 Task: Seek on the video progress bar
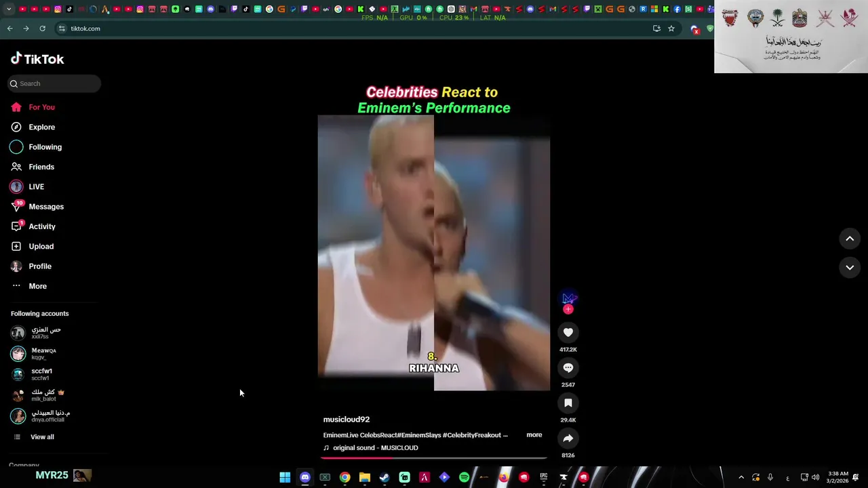[x=434, y=458]
